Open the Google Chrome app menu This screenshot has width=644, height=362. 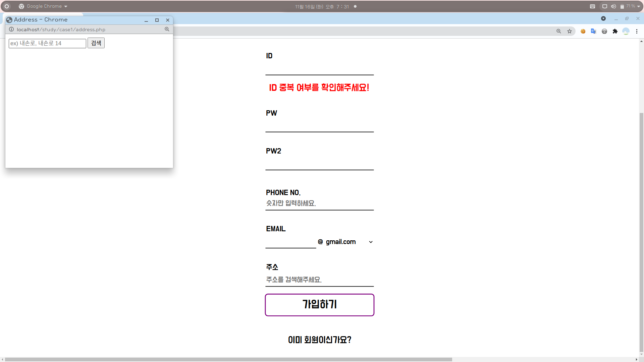coord(44,6)
